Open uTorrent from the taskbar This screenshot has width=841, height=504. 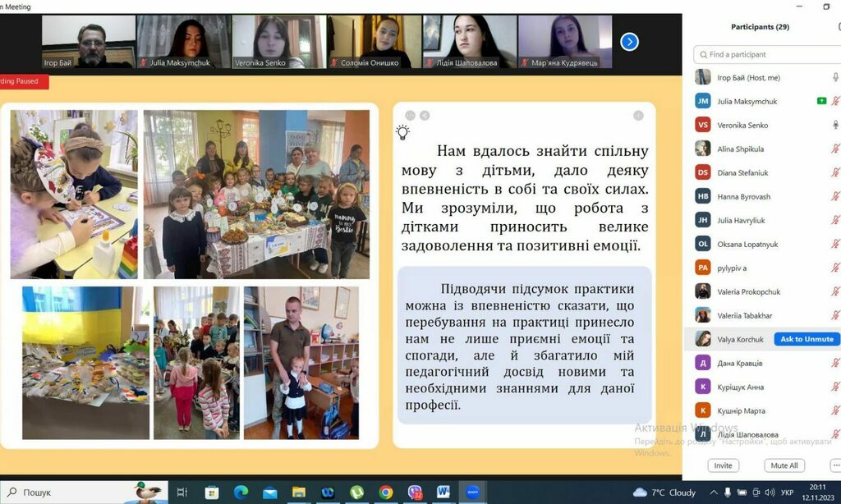(356, 493)
